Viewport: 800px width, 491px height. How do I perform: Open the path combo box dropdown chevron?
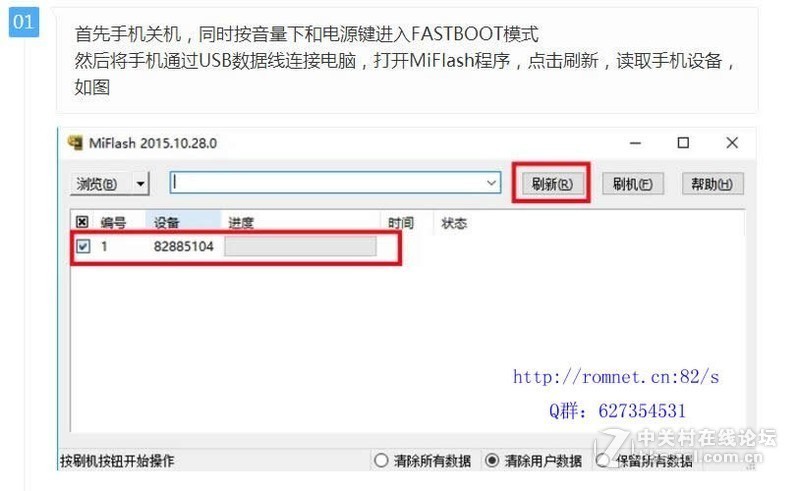click(491, 183)
